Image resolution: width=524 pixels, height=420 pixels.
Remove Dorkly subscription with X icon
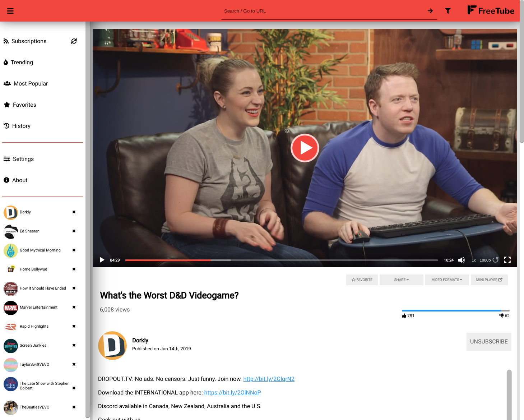(x=74, y=212)
